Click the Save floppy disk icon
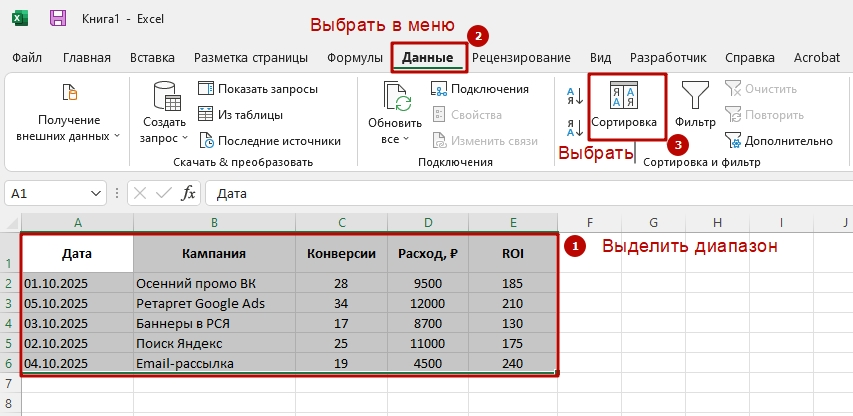 coord(58,17)
